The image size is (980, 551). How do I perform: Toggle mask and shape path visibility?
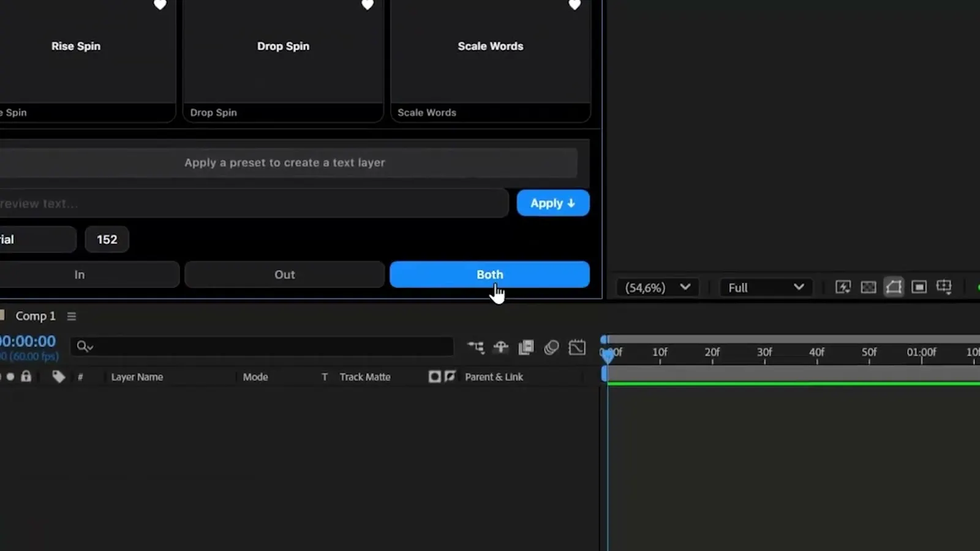(x=894, y=287)
